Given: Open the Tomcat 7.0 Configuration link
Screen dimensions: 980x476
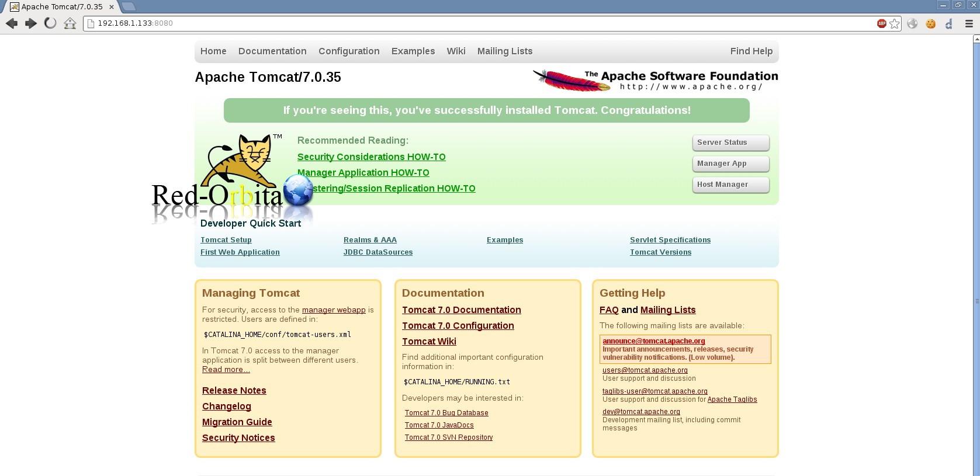Looking at the screenshot, I should click(458, 325).
